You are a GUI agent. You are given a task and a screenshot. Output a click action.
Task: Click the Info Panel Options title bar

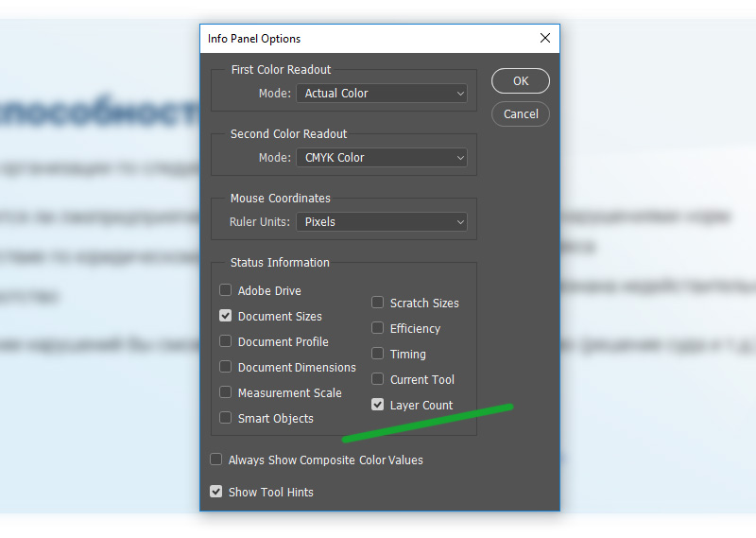359,39
